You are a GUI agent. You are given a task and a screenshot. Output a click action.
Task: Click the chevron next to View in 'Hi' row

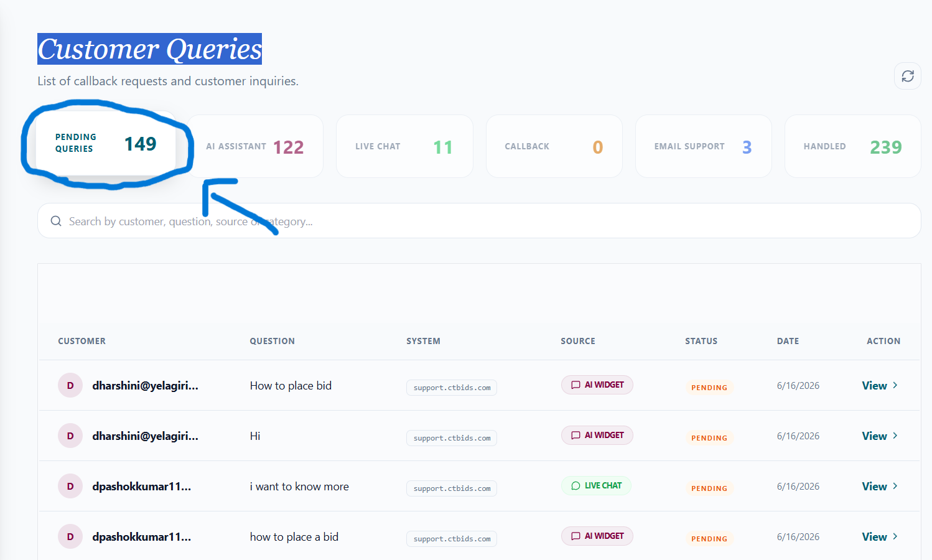click(x=895, y=436)
